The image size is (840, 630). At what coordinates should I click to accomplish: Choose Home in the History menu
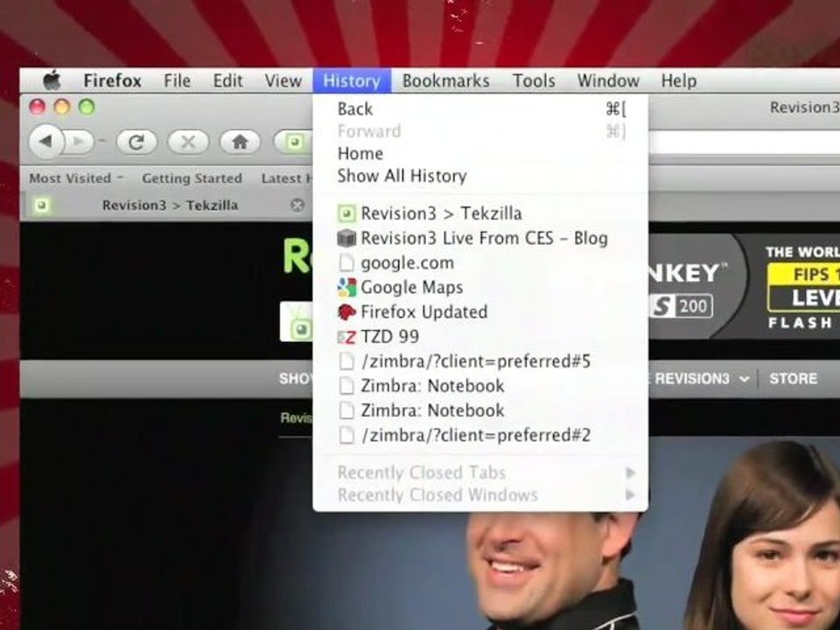[480, 154]
